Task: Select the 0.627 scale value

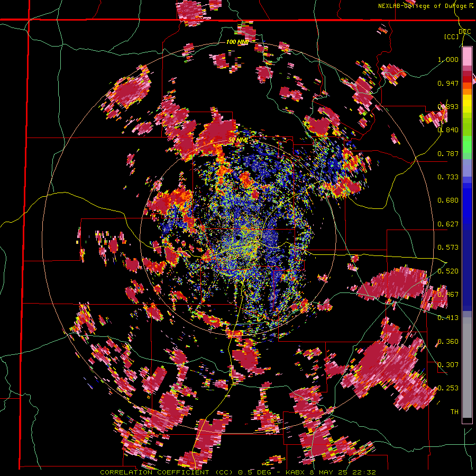Action: tap(448, 224)
